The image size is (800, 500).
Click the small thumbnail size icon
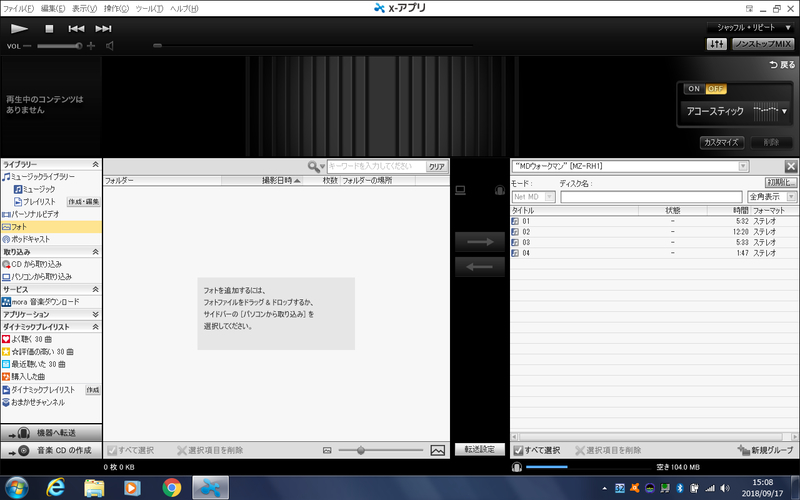[x=327, y=451]
